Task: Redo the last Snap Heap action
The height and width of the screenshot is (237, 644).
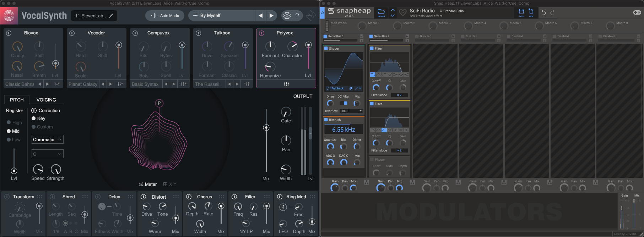Action: pos(552,13)
